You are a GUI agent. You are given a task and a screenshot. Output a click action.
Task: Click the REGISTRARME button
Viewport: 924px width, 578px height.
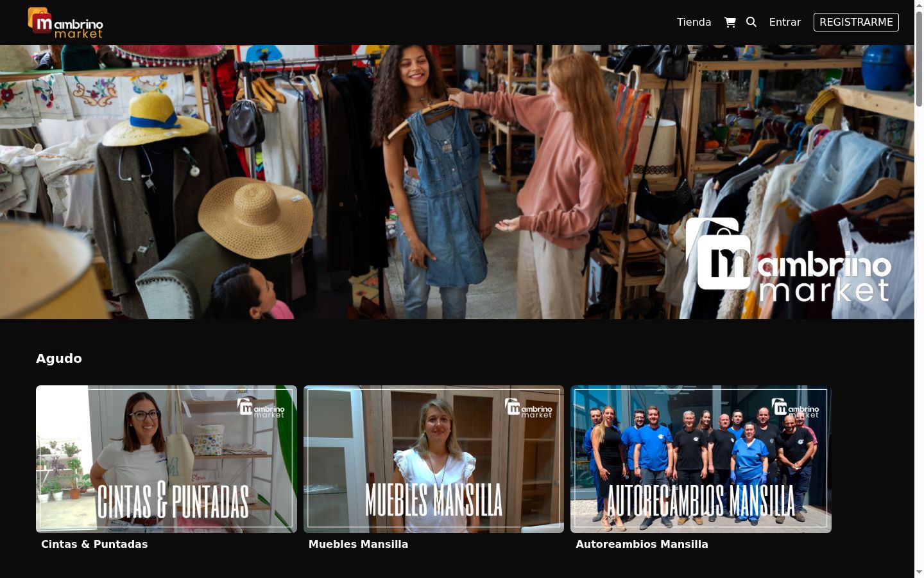[856, 22]
